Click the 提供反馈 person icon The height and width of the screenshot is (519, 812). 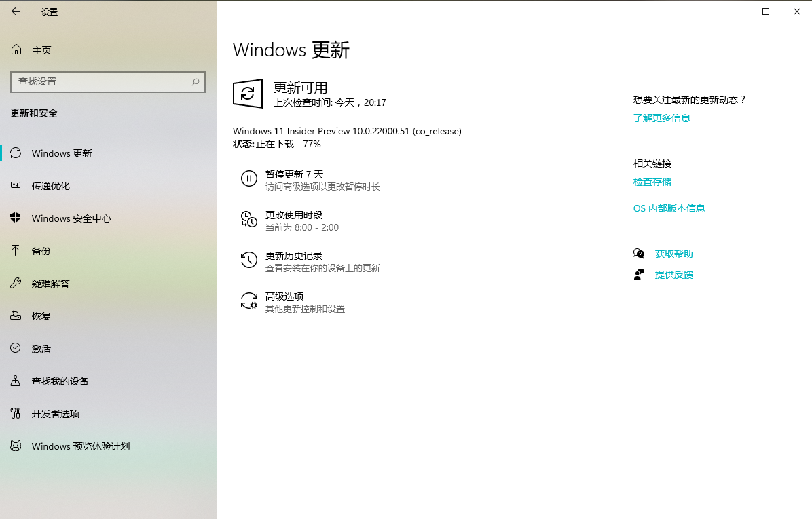coord(639,275)
